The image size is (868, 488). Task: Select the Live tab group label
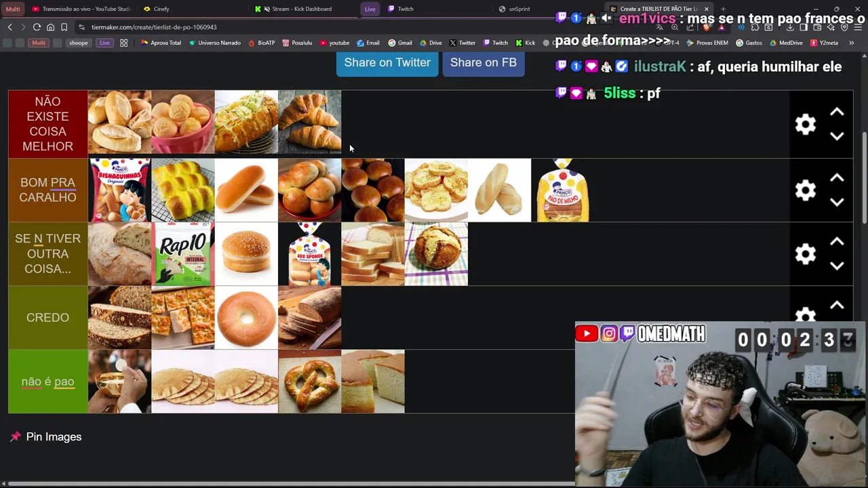point(370,9)
